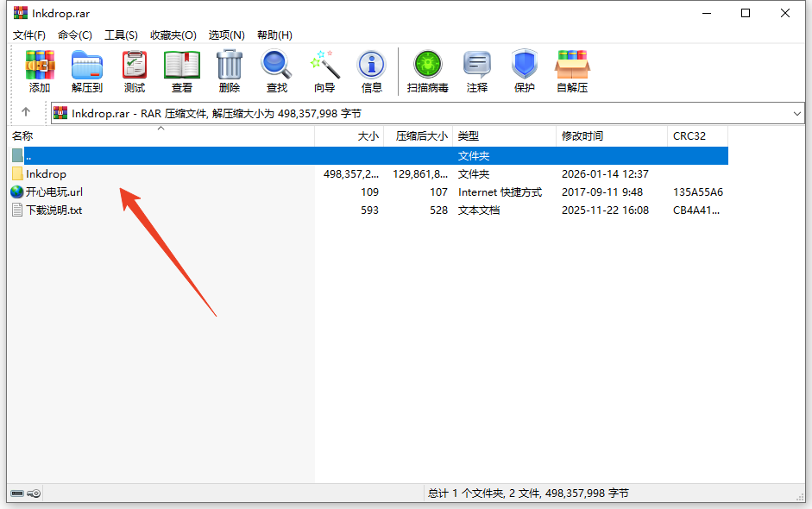The height and width of the screenshot is (509, 812).
Task: Sort files by 修改时间 column
Action: (582, 136)
